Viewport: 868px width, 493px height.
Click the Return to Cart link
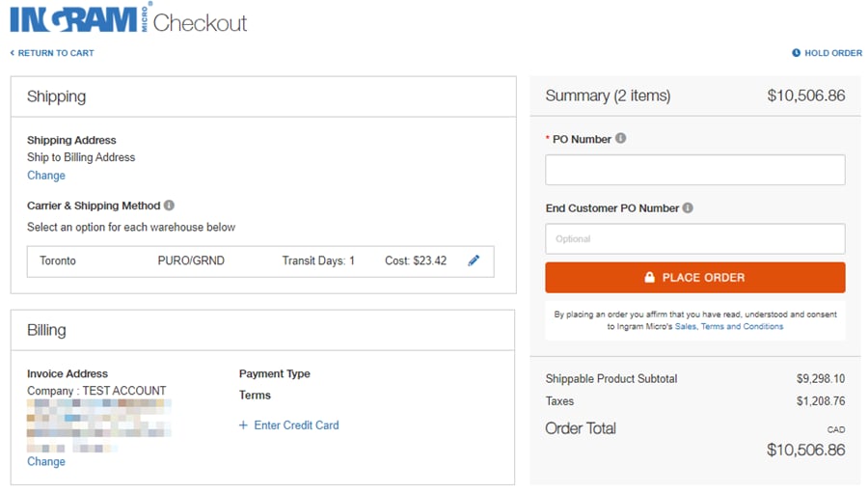coord(53,53)
